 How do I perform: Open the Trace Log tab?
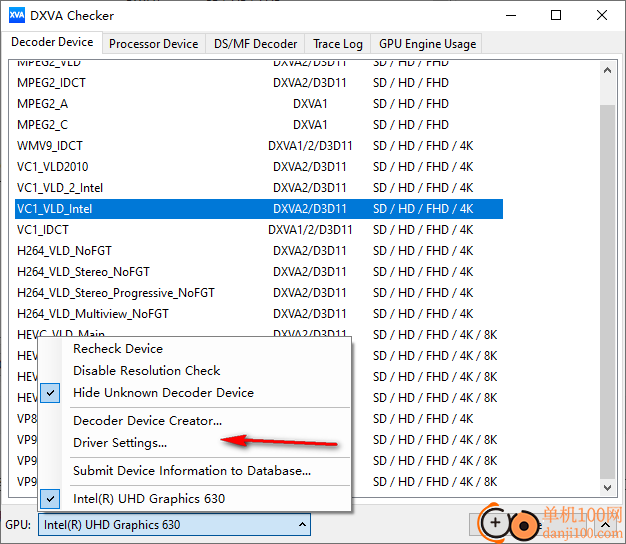click(338, 44)
